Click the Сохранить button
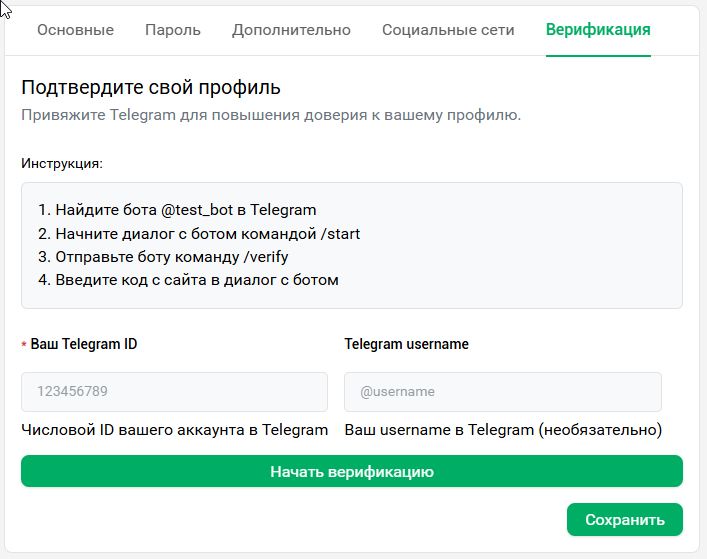 click(624, 520)
